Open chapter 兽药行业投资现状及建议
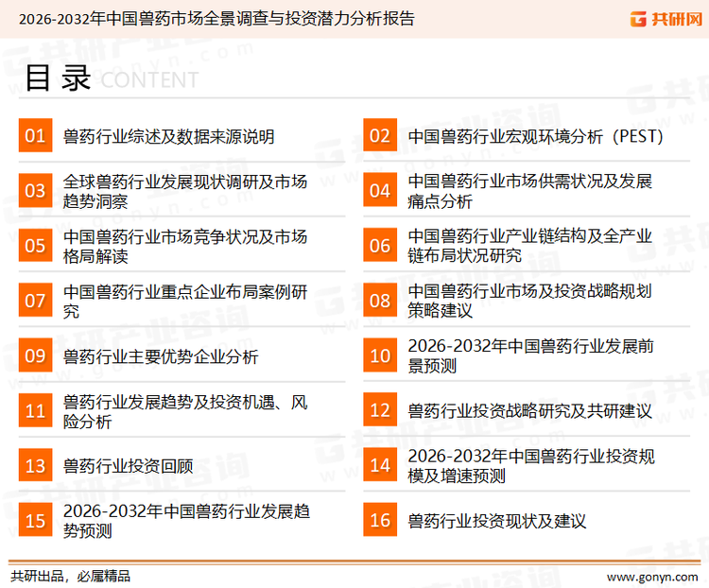The width and height of the screenshot is (709, 588). [x=497, y=522]
